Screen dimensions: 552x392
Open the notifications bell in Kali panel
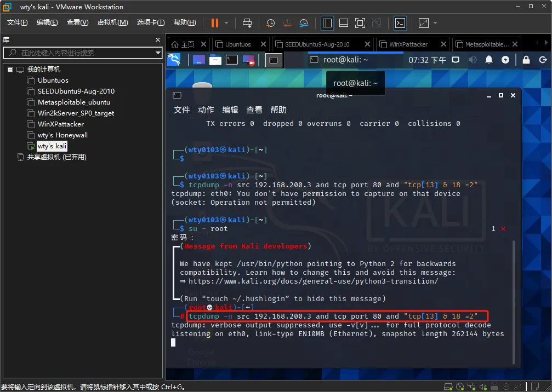tap(489, 60)
